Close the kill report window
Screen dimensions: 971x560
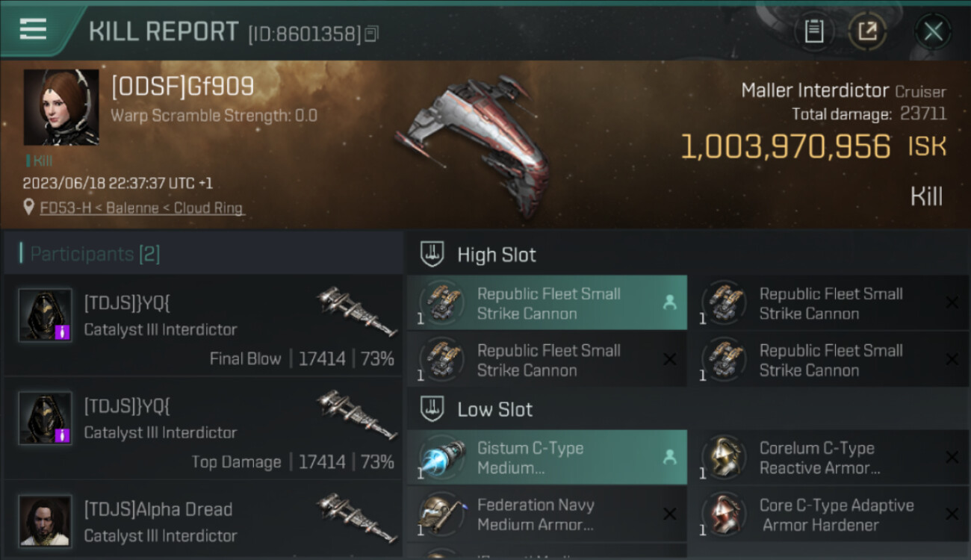[933, 31]
